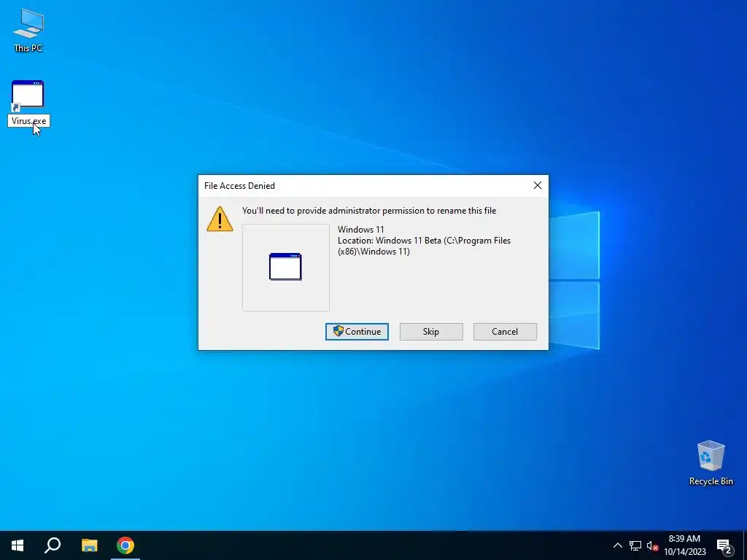Open network status tray icon
747x560 pixels.
[x=635, y=545]
